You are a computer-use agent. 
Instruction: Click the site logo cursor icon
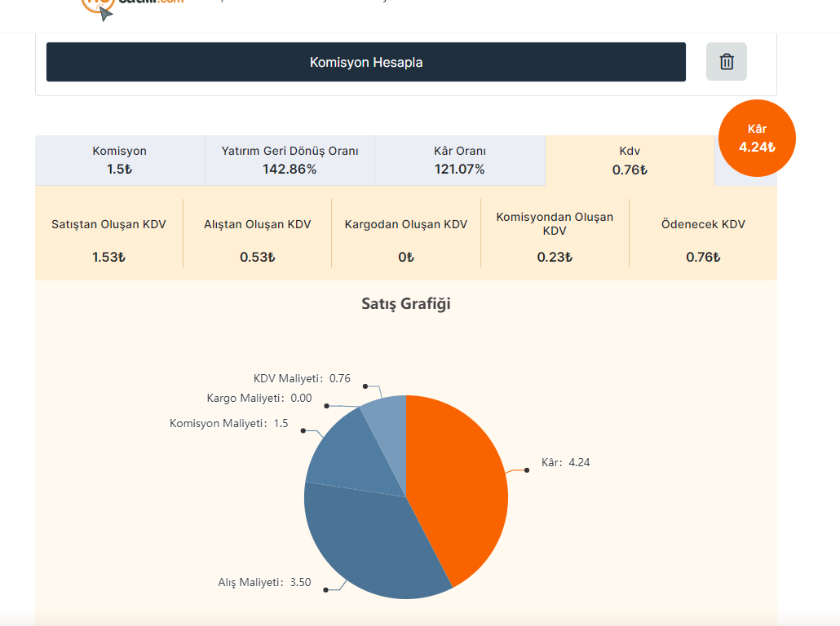click(106, 13)
